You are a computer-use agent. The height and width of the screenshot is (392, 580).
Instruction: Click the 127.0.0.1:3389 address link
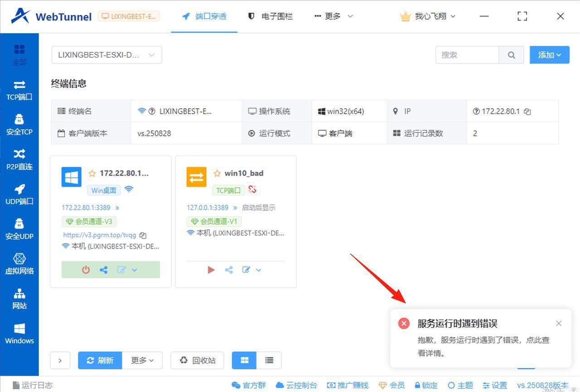pos(208,208)
